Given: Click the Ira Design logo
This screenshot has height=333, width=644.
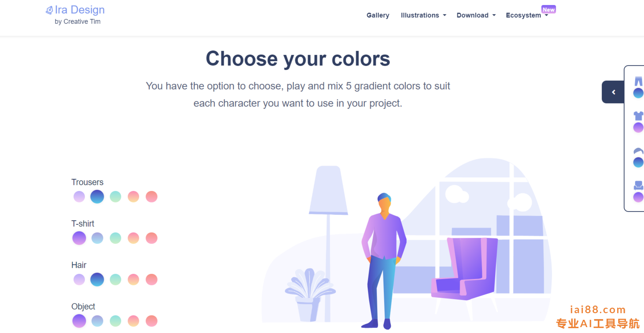Looking at the screenshot, I should [75, 10].
